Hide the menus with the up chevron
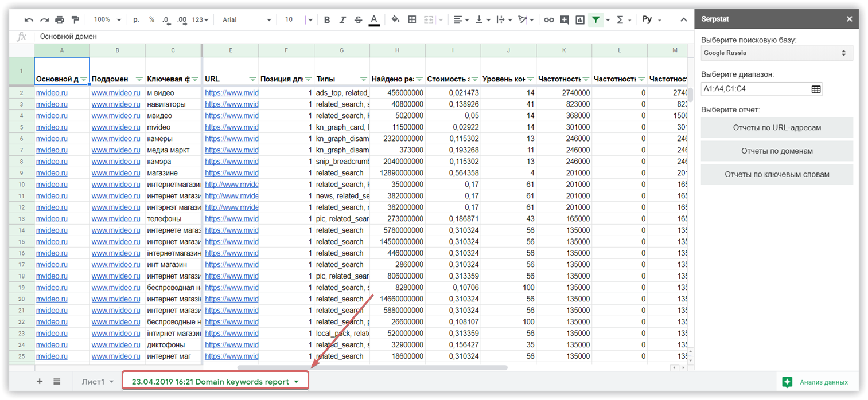868x400 pixels. coord(684,20)
